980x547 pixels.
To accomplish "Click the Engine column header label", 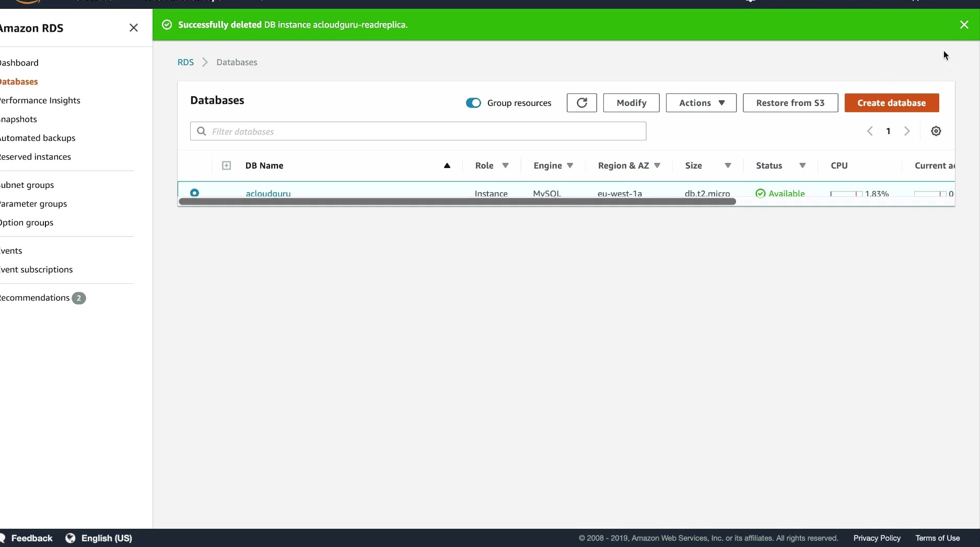I will pos(547,165).
